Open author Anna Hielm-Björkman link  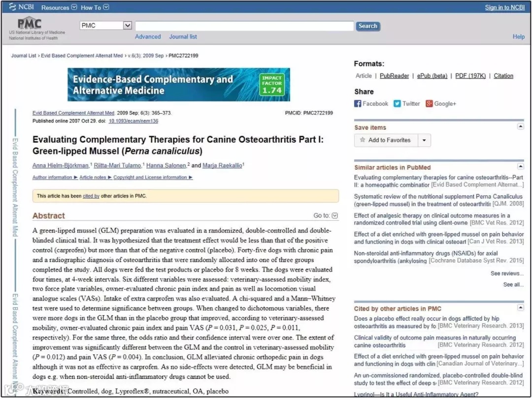coord(61,165)
